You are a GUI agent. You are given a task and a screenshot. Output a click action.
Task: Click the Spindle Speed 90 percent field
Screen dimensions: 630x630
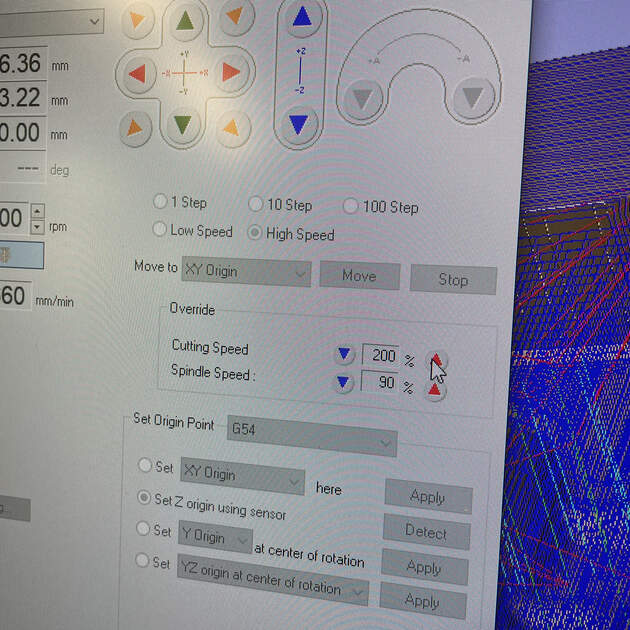[x=380, y=382]
